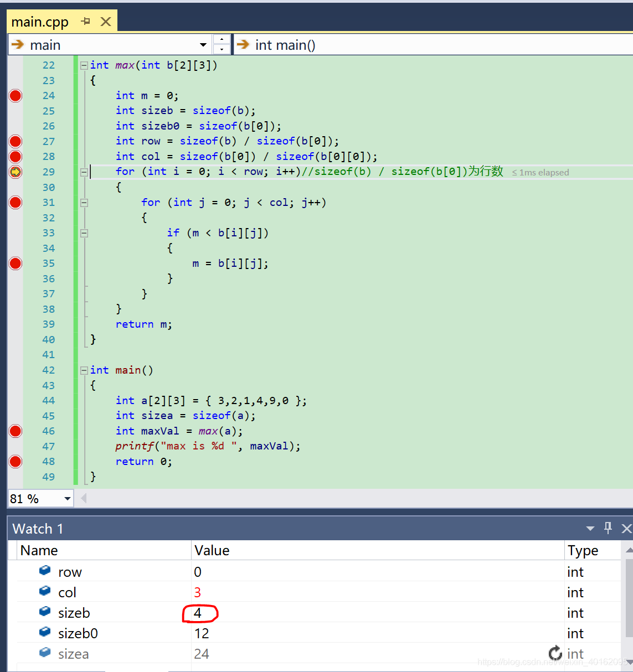Select the value 12 of sizeb0
Viewport: 633px width, 672px height.
[x=202, y=633]
